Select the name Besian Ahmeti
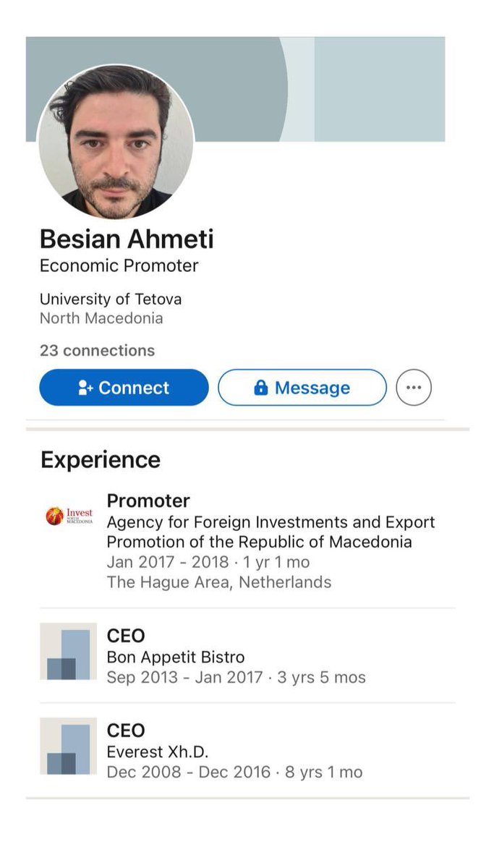 pos(127,239)
